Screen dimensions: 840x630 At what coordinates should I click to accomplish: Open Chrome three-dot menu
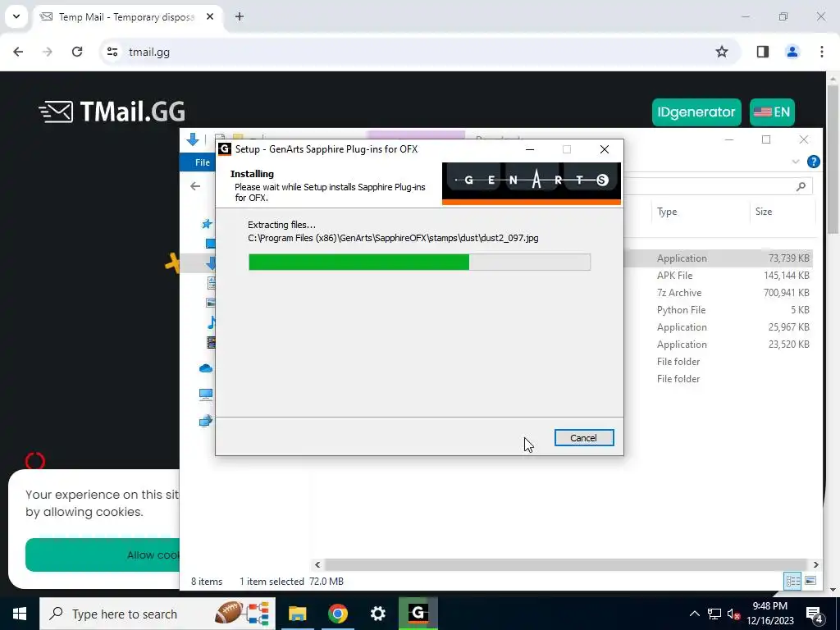[x=822, y=52]
